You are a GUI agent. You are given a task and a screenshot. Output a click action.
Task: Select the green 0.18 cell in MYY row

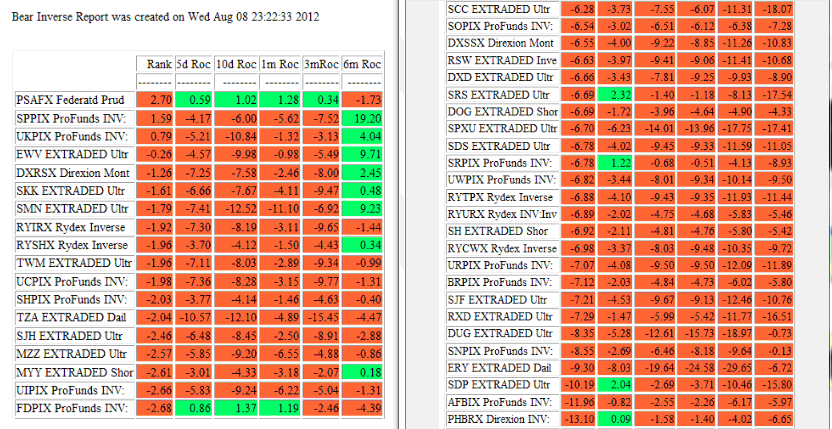(x=362, y=372)
